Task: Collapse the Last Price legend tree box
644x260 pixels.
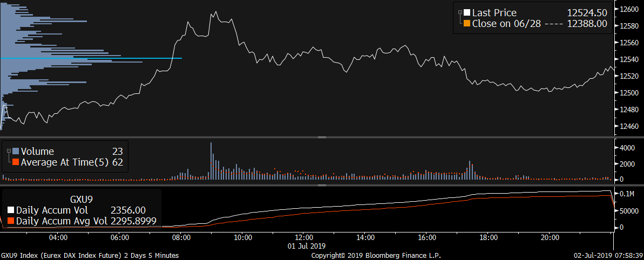Action: 460,13
